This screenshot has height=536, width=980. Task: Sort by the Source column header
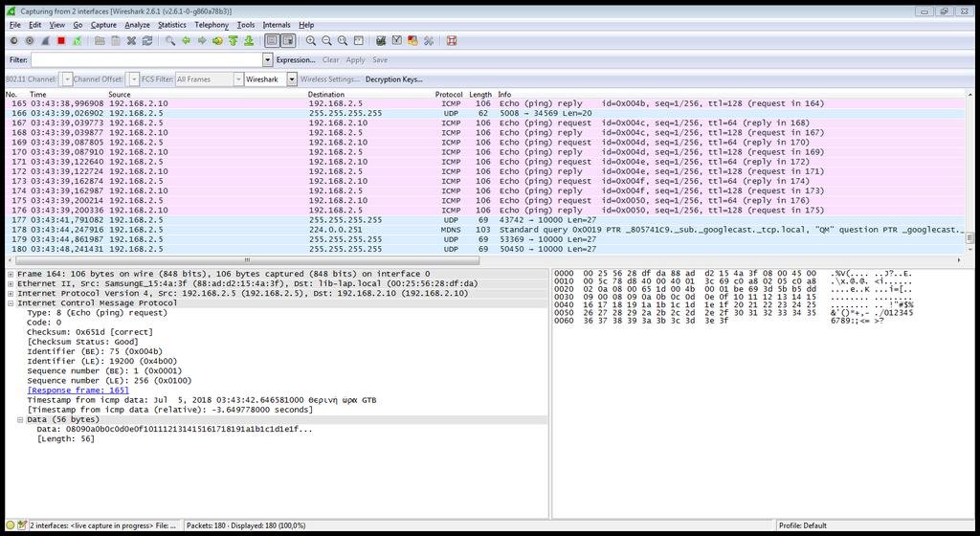[120, 95]
